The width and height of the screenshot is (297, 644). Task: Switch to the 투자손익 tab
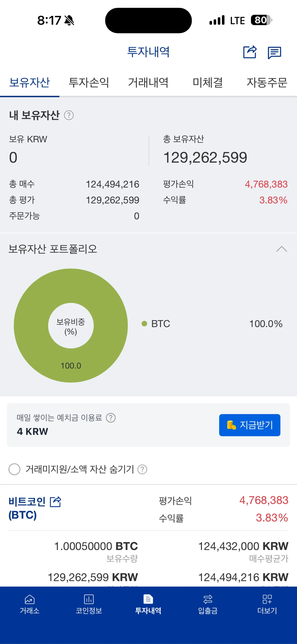(x=89, y=82)
